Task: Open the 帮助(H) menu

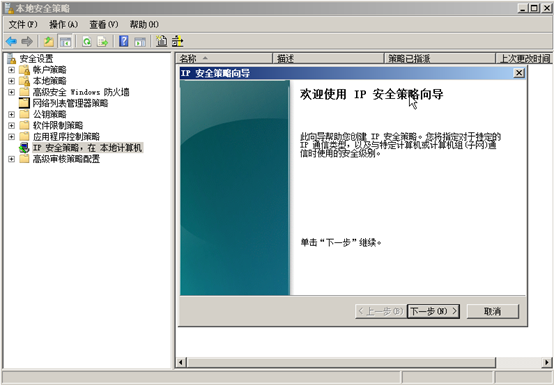Action: tap(144, 24)
